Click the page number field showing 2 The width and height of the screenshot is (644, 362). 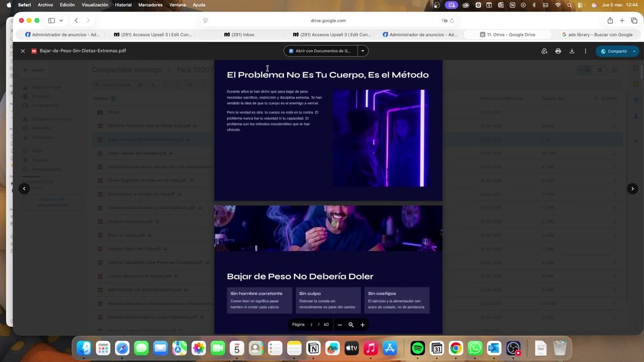pos(311,325)
